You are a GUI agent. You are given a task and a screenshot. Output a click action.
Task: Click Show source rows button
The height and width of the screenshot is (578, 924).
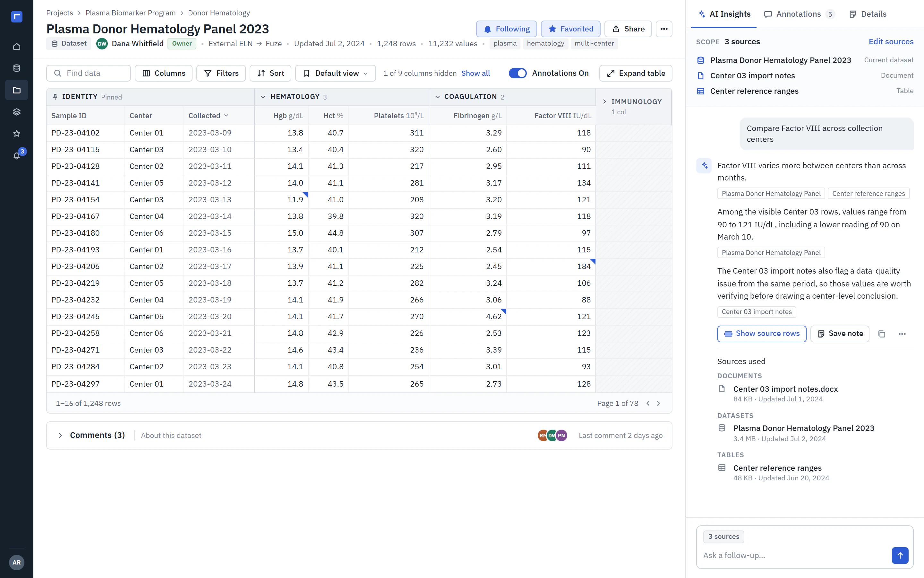762,334
